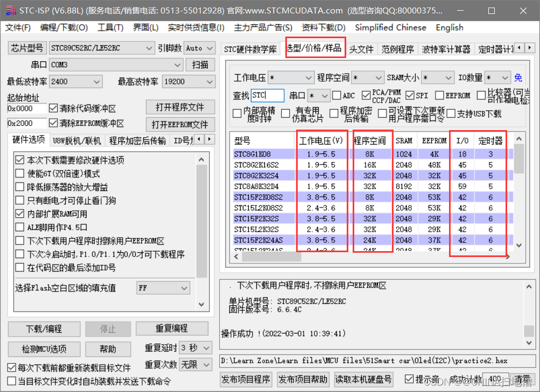Toggle the ADC filter checkbox

(x=336, y=95)
